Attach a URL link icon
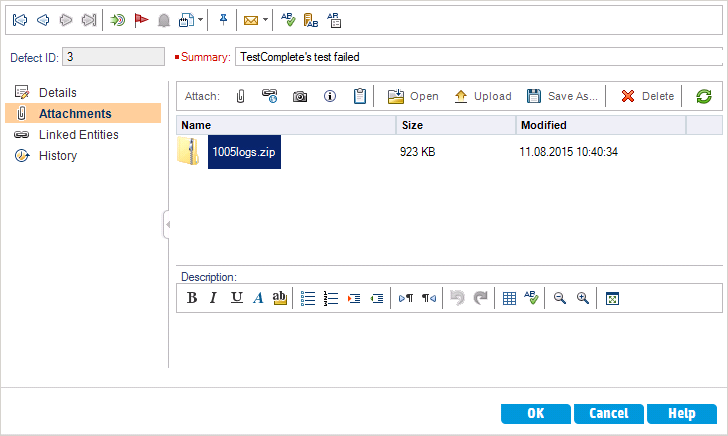The image size is (728, 436). click(x=269, y=96)
